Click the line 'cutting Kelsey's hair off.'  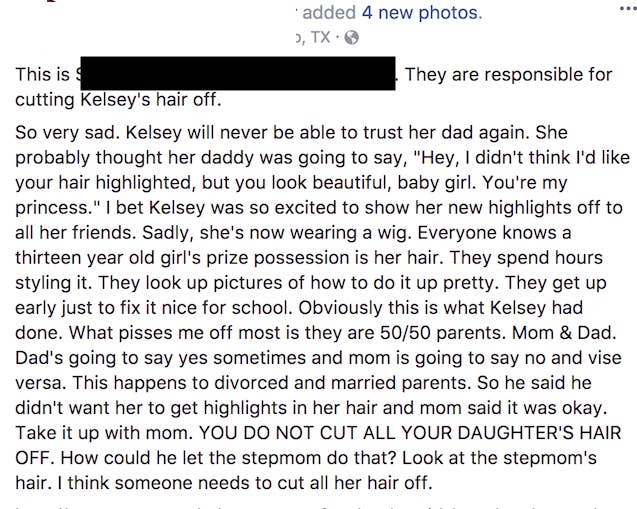tap(118, 100)
